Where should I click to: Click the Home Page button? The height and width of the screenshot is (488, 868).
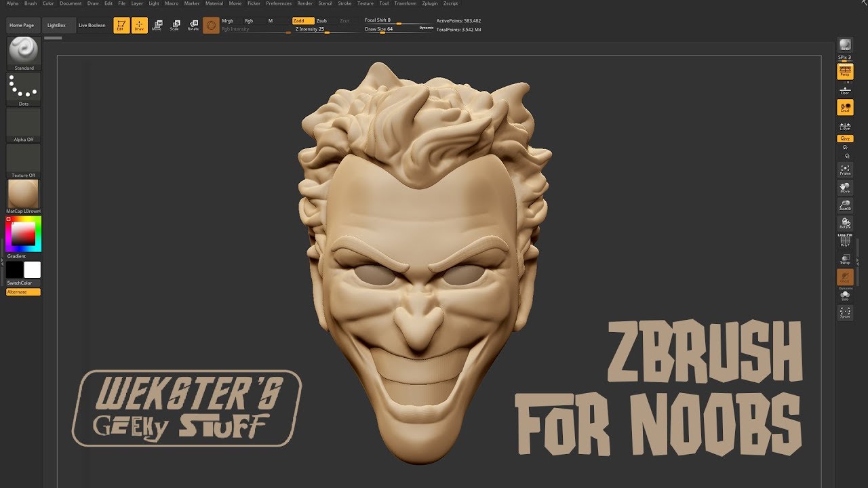[22, 26]
